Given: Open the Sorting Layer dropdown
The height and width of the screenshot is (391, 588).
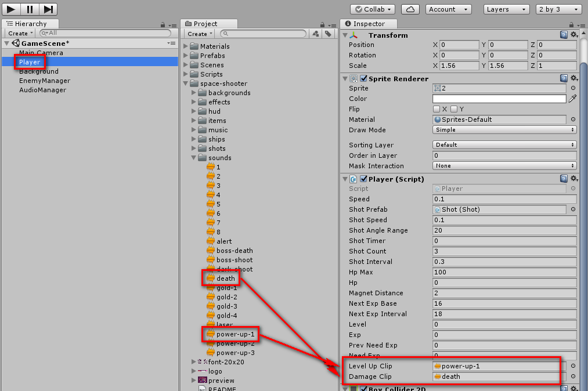Looking at the screenshot, I should tap(504, 144).
